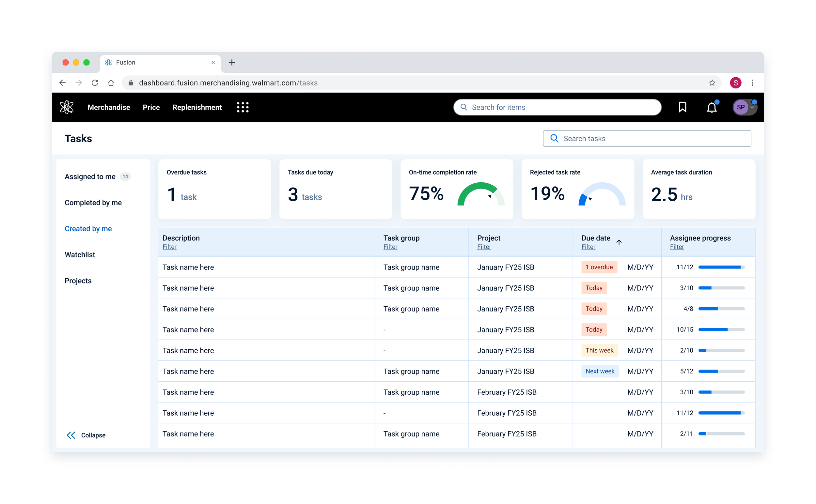Switch to Assigned to me tab

tap(90, 177)
